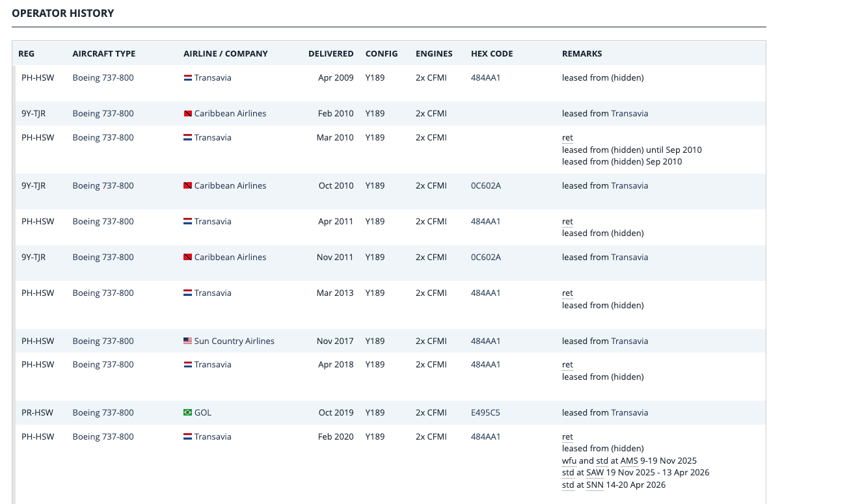
Task: Click the DELIVERED column header
Action: (331, 54)
